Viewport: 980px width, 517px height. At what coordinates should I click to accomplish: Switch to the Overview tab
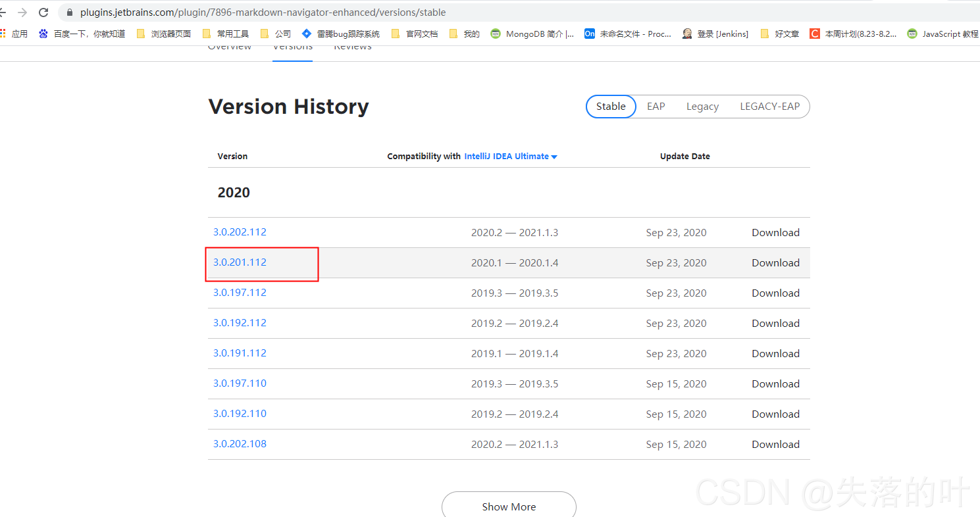point(230,47)
